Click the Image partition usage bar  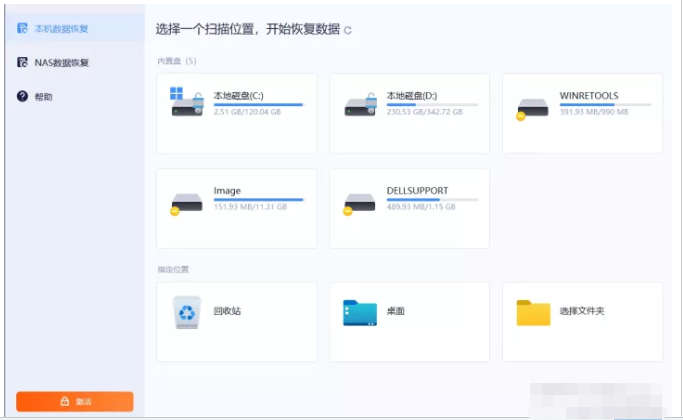point(258,200)
